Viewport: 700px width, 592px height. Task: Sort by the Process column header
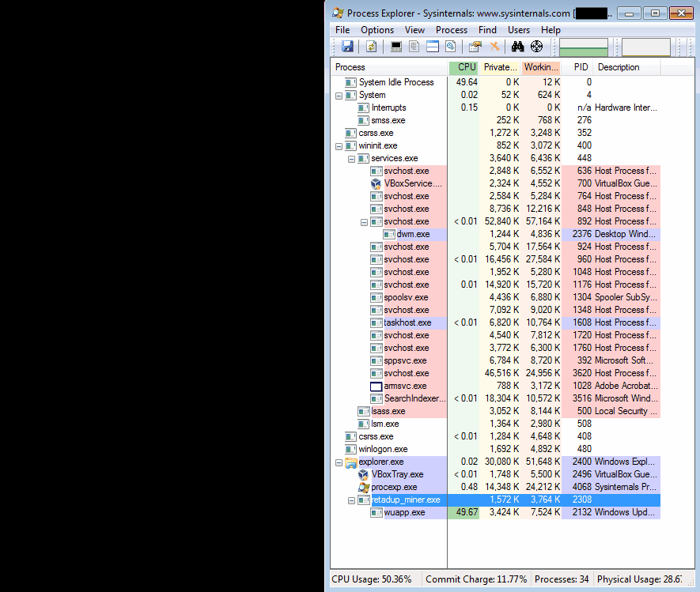click(x=389, y=67)
